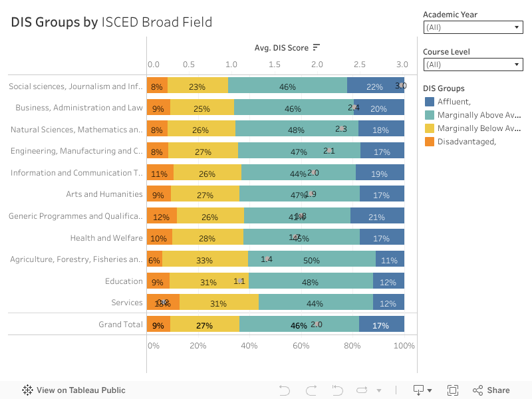Click the sort icon beside Avg. DIS Score
The width and height of the screenshot is (532, 399).
(317, 47)
